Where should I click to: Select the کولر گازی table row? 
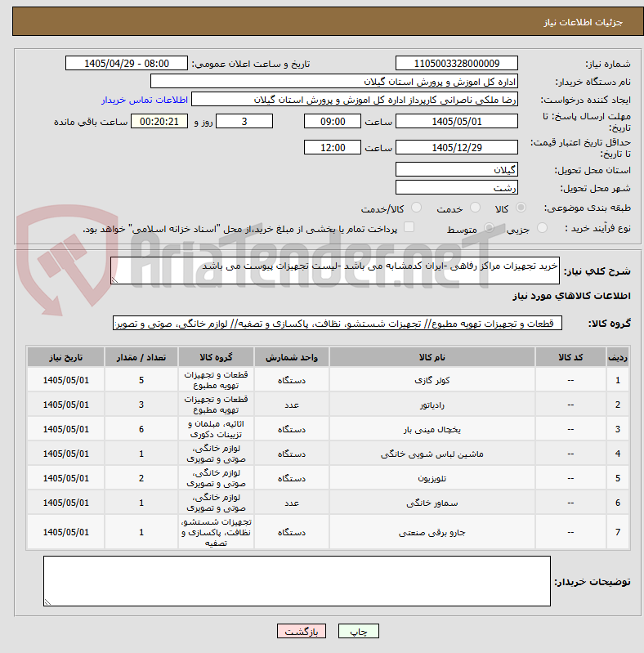[x=328, y=380]
